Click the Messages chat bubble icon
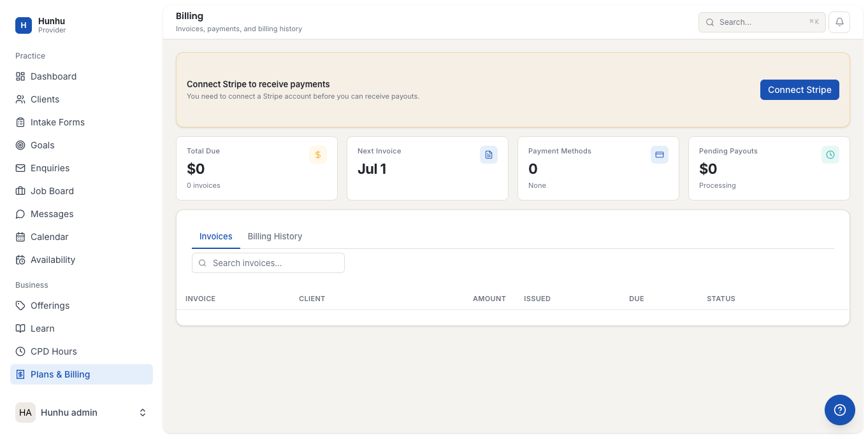Viewport: 868px width, 438px height. pyautogui.click(x=20, y=214)
